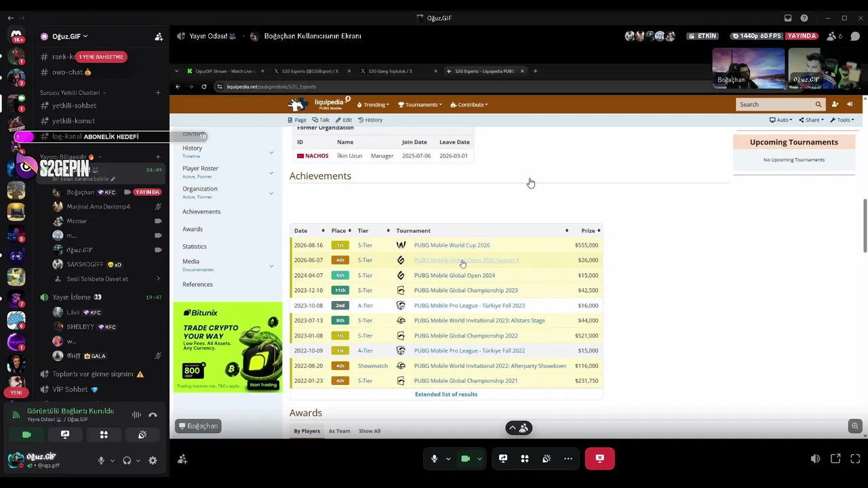Open the Trending dropdown on Liquipedia
The height and width of the screenshot is (488, 868).
[373, 105]
